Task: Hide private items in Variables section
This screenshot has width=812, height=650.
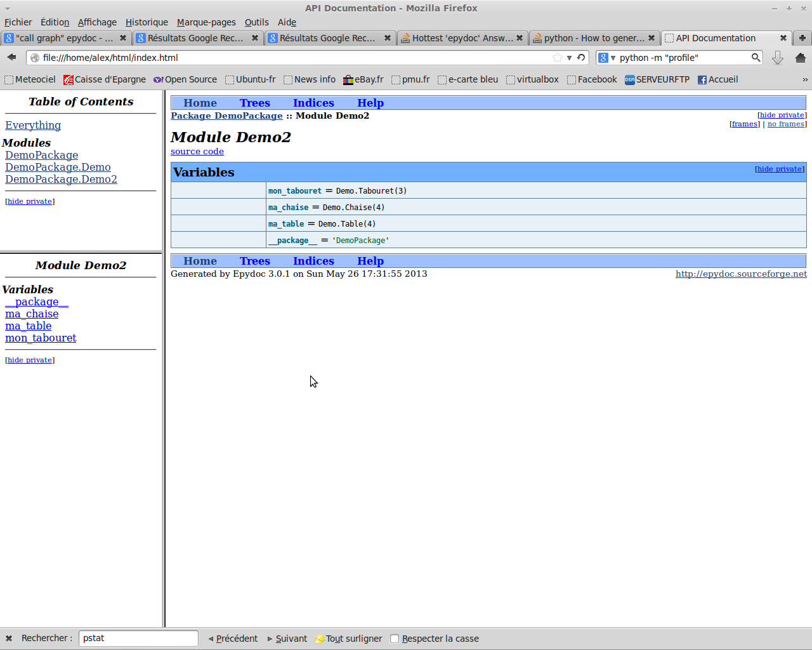Action: (x=779, y=169)
